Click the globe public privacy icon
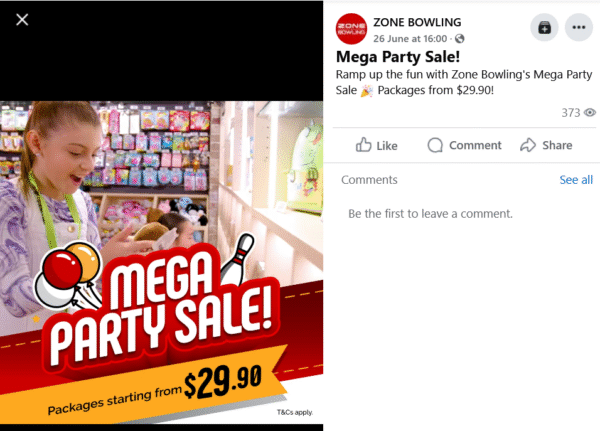600x431 pixels. pos(460,39)
